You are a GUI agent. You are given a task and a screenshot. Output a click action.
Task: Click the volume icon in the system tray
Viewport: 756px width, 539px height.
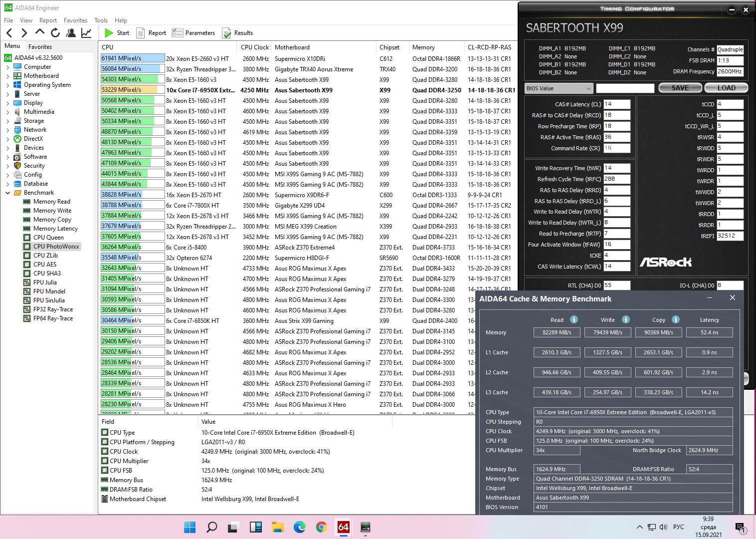(x=663, y=527)
